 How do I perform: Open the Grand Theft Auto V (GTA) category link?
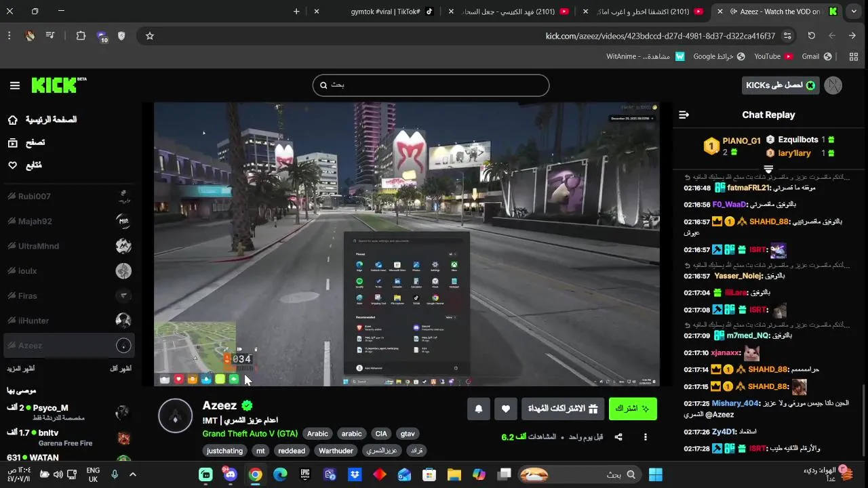[250, 434]
